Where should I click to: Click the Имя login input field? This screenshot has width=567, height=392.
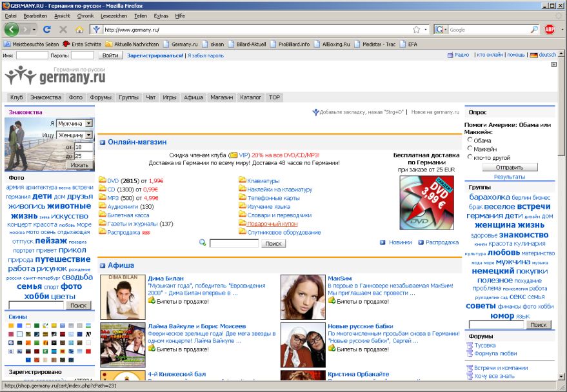click(x=32, y=55)
